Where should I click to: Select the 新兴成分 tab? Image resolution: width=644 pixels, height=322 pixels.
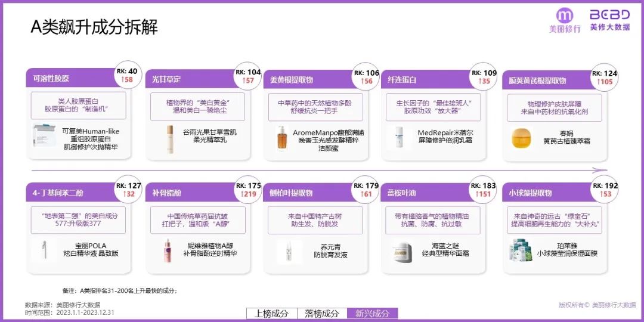point(373,314)
